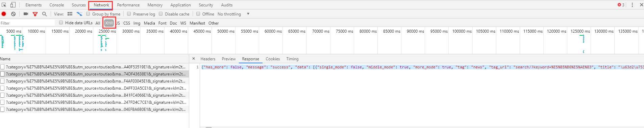Select request ending F4AF03045E1
The height and width of the screenshot is (128, 644).
(94, 81)
